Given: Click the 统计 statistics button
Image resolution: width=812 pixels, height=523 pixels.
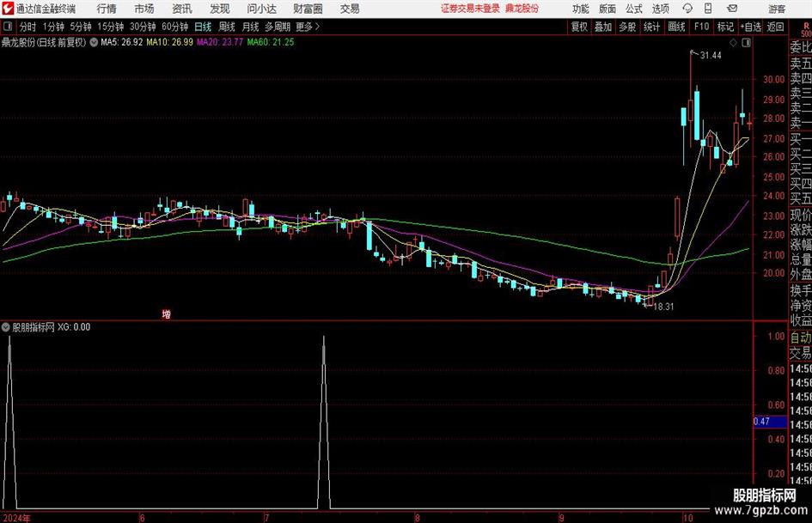Looking at the screenshot, I should coord(651,27).
